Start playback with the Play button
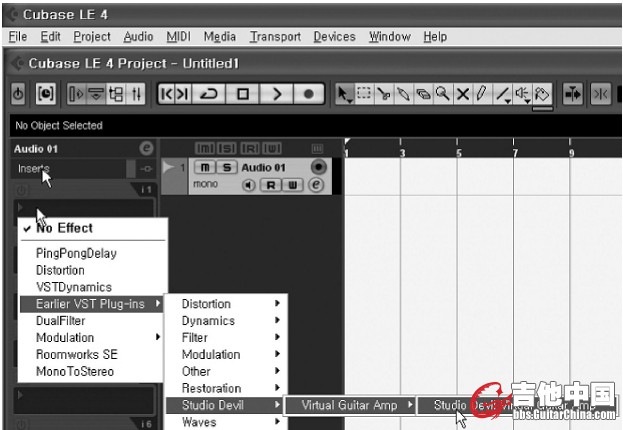 tap(277, 94)
